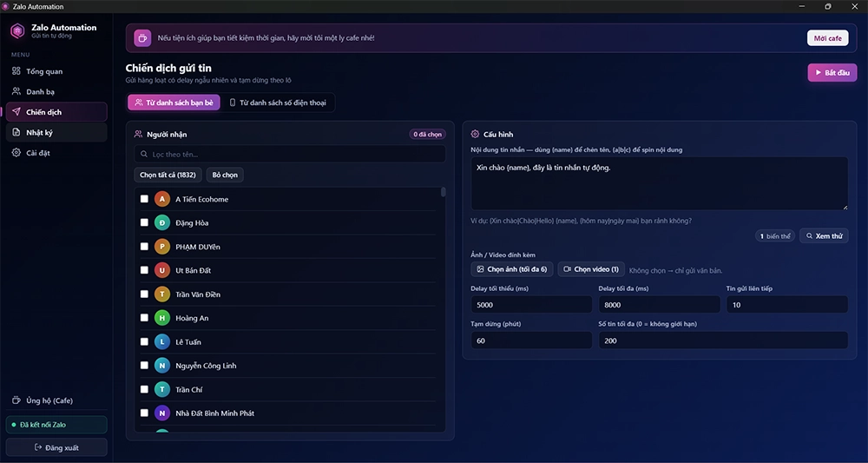The image size is (868, 463).
Task: Click the 0 đã chọn badge
Action: [427, 134]
